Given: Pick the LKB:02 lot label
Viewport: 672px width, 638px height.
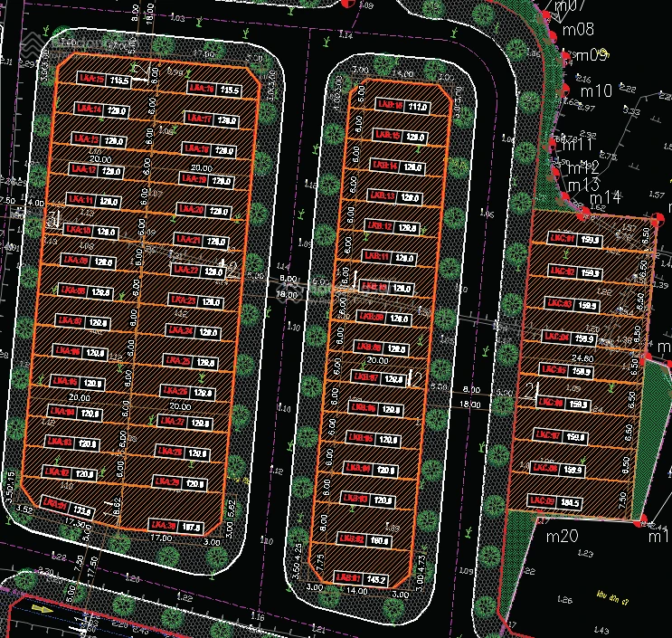Looking at the screenshot, I should point(352,539).
